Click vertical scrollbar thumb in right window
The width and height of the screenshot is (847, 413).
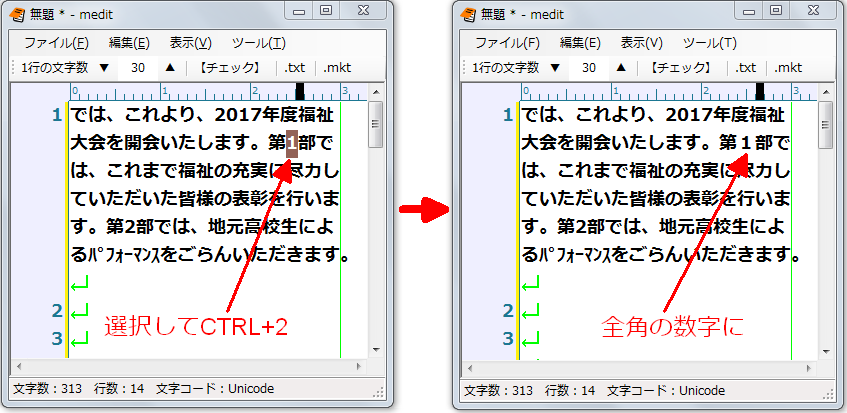(x=827, y=124)
